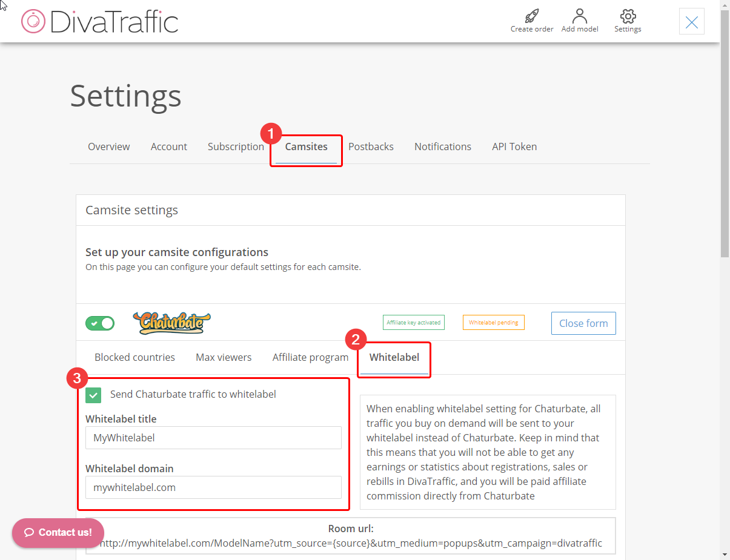
Task: Click the Whitelabel domain label
Action: [130, 469]
